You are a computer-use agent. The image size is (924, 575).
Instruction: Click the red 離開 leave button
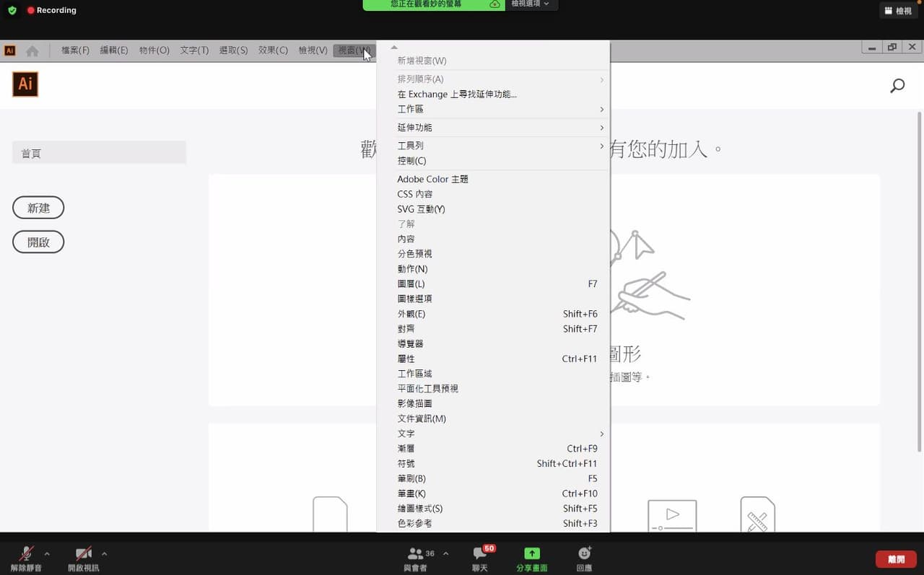(x=896, y=559)
